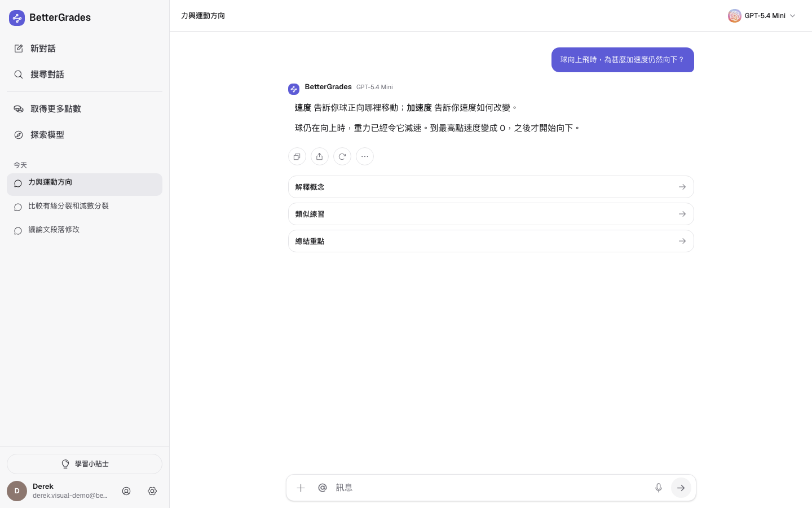Click the BetterGrades logo icon in the sidebar
Screen dimensions: 812x508
click(17, 17)
